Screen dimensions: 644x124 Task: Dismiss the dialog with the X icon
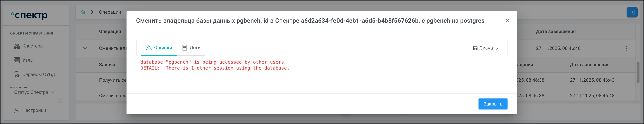point(507,21)
